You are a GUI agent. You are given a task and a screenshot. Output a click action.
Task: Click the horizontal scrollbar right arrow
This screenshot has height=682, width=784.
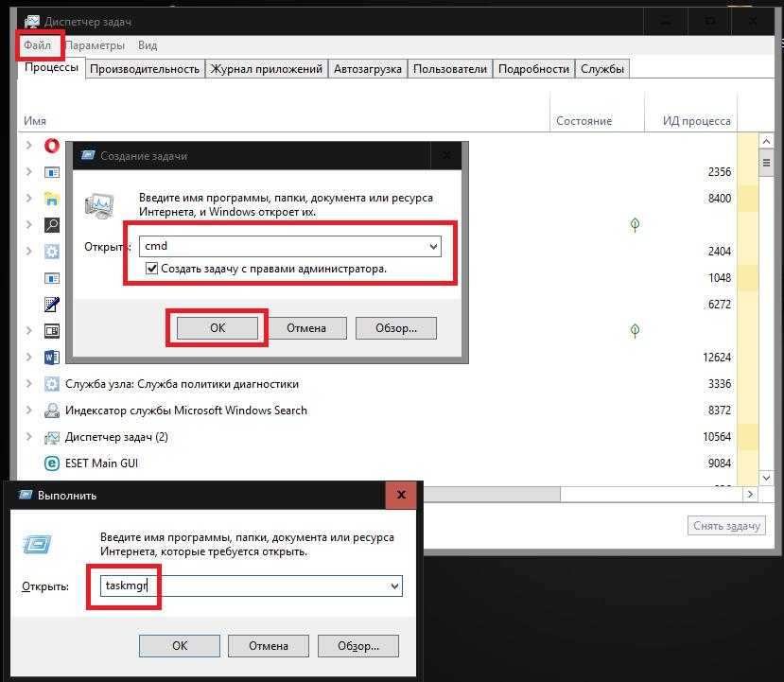750,495
